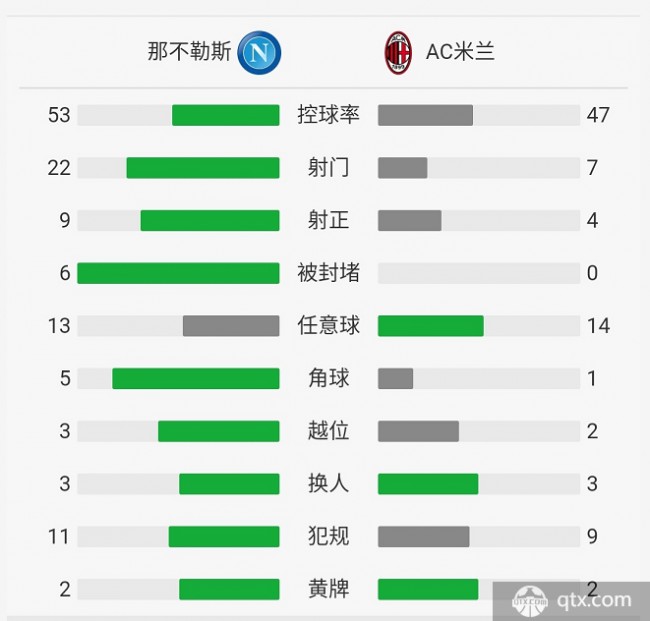Click Napoli's green possession bar
Screen dimensions: 650x621
[x=226, y=115]
